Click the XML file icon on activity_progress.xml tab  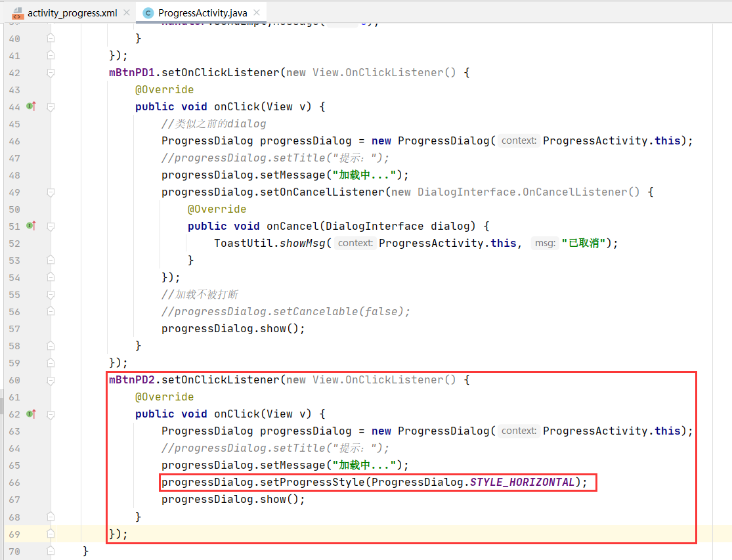click(17, 13)
